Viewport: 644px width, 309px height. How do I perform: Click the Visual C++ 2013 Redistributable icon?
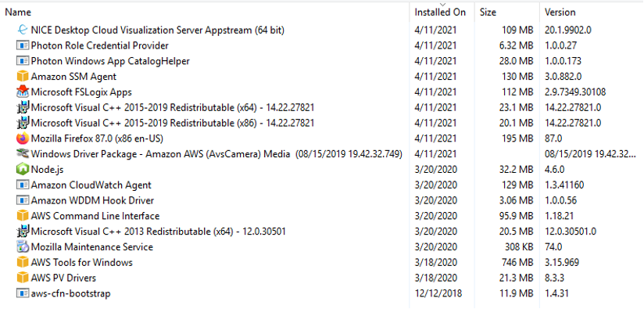coord(23,232)
